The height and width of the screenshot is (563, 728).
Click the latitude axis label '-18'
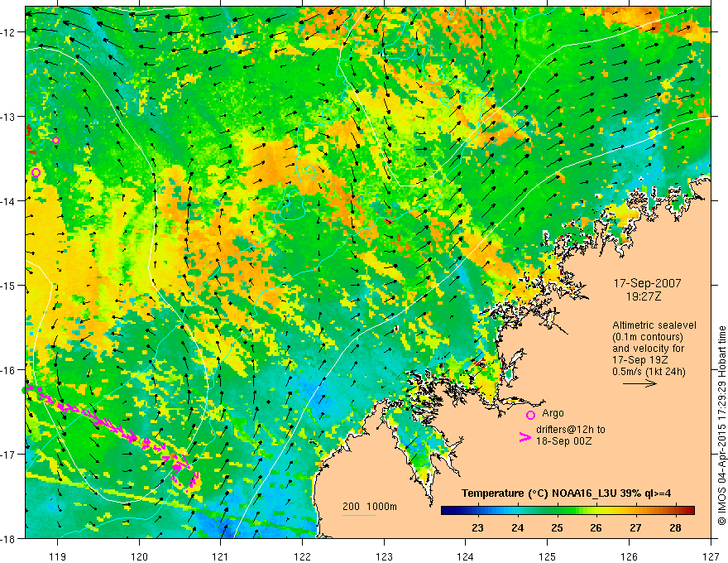(x=8, y=538)
